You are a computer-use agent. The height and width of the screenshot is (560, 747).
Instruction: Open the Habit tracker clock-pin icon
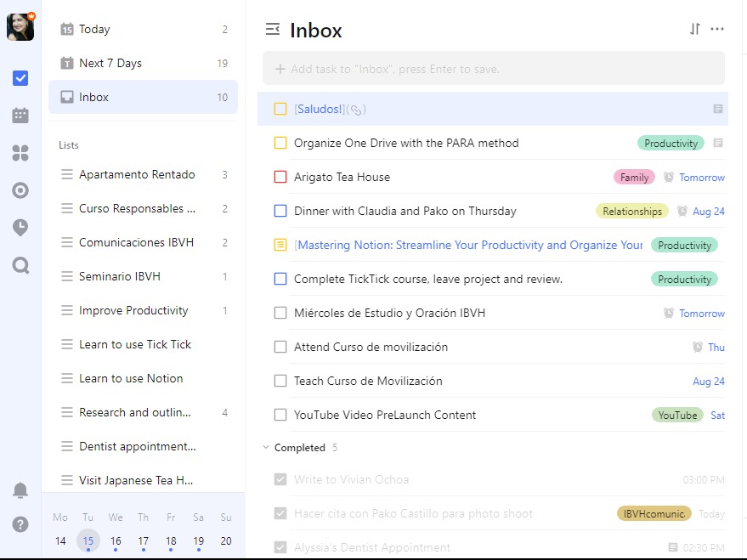pos(20,228)
